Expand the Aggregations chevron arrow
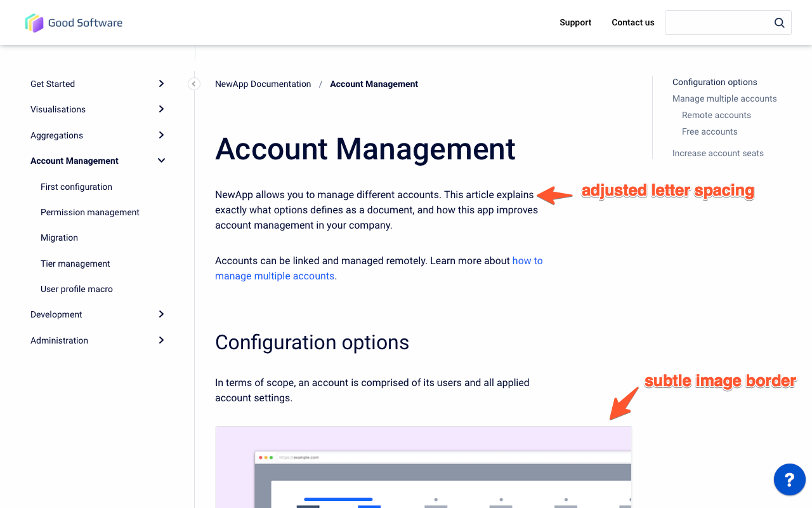 coord(161,135)
